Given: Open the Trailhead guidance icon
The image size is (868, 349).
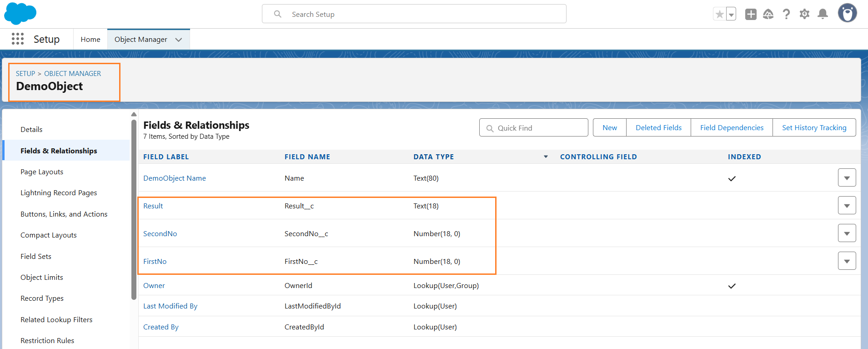Looking at the screenshot, I should point(768,14).
